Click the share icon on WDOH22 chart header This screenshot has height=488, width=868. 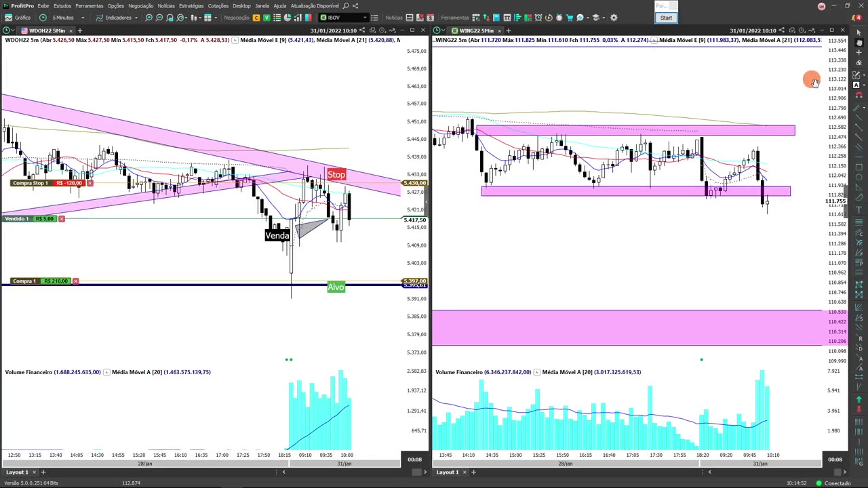(x=362, y=30)
